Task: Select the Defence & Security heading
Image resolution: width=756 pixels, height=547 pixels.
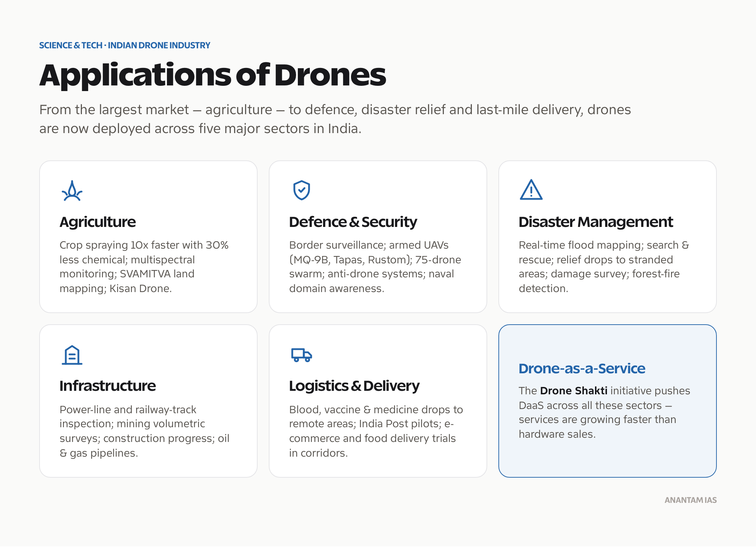Action: click(x=353, y=222)
